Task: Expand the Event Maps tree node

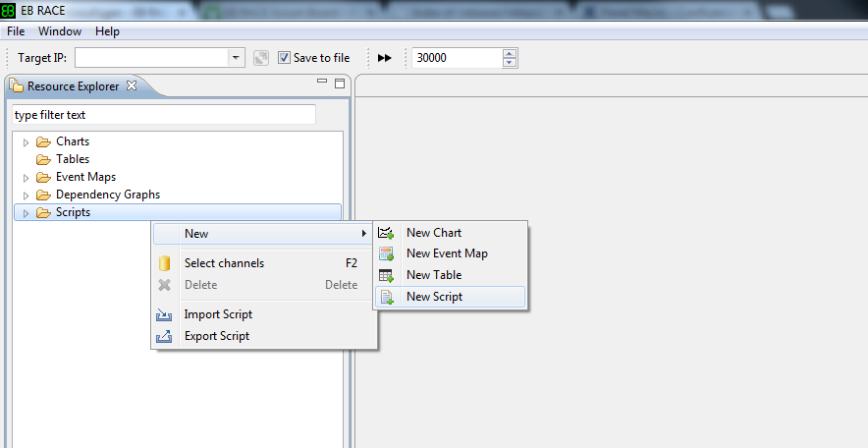Action: (26, 178)
